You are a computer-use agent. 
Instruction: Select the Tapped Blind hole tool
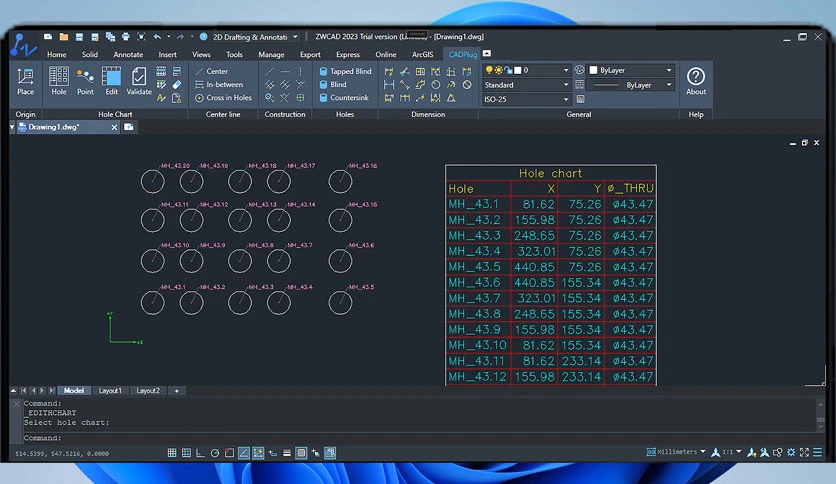click(x=345, y=71)
